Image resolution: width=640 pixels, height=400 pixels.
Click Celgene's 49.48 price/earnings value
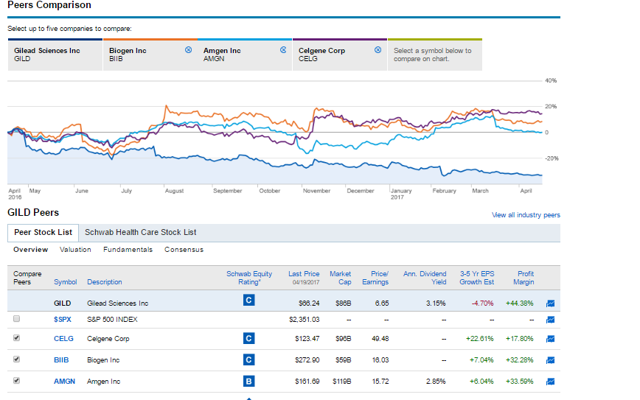pos(380,338)
